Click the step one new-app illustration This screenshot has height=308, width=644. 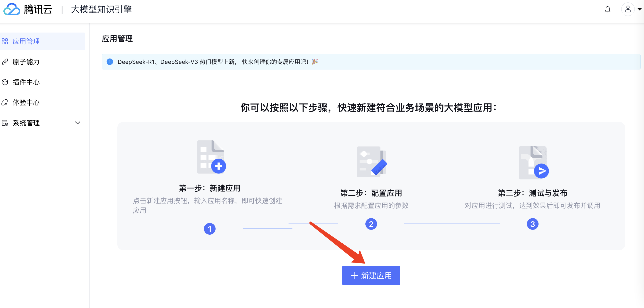tap(211, 157)
